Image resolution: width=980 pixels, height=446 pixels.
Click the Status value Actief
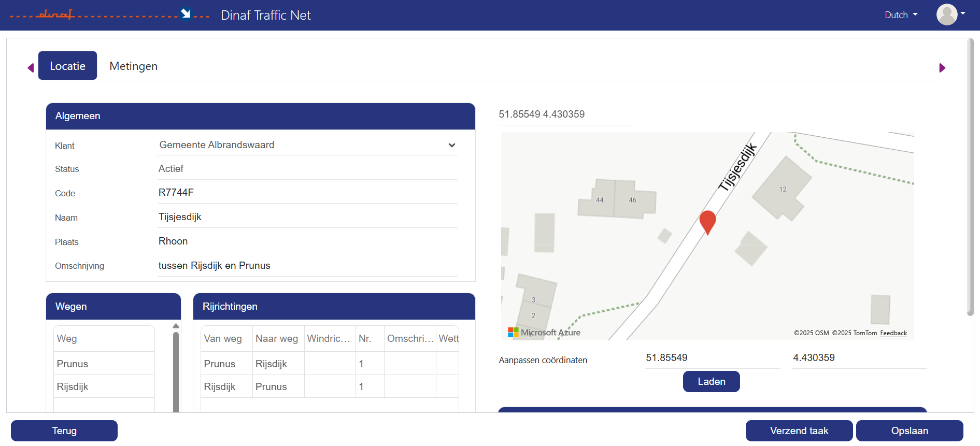click(308, 169)
